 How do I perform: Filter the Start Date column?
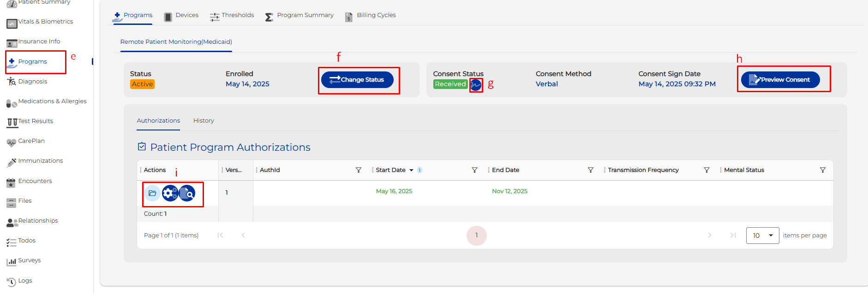[x=474, y=170]
